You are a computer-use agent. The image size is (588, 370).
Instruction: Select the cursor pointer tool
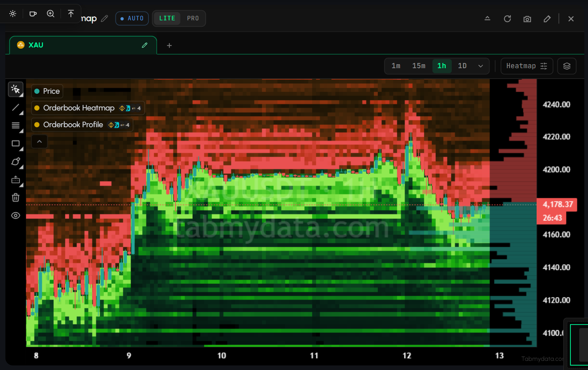coord(16,89)
